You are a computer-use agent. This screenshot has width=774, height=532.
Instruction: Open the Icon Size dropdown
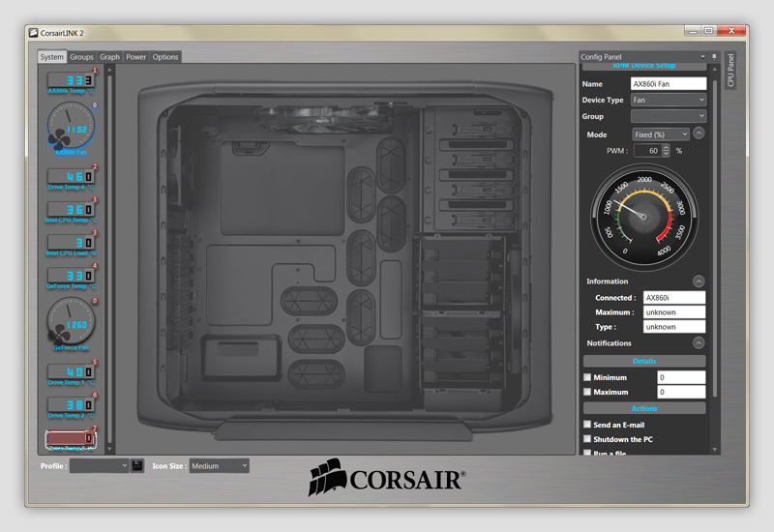[x=220, y=466]
